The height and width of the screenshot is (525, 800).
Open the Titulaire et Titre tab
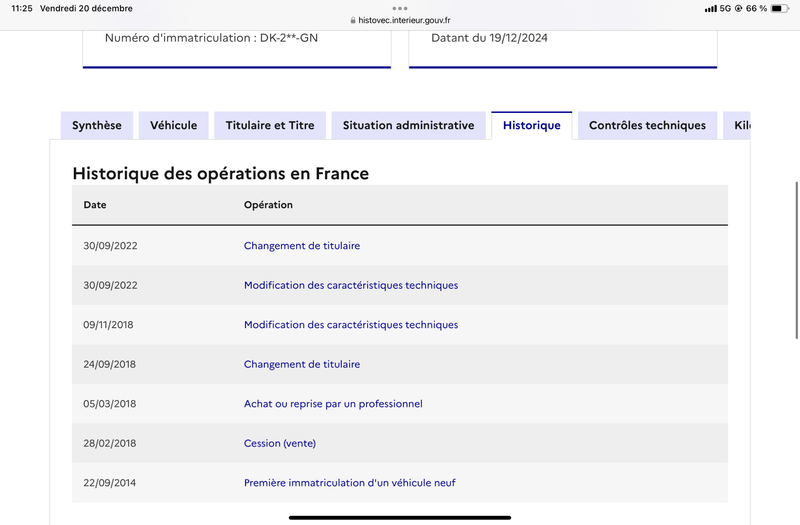270,126
